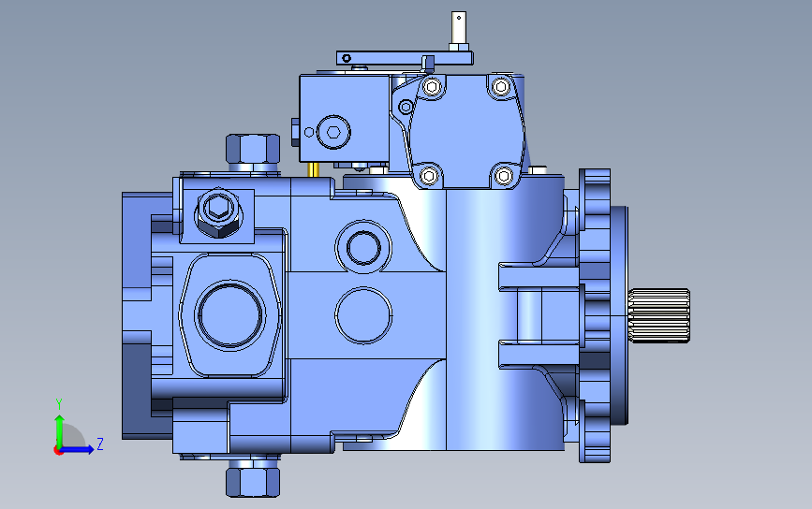Viewport: 812px width, 509px height.
Task: Pick the toothed mounting flange near the shaft
Action: (595, 315)
